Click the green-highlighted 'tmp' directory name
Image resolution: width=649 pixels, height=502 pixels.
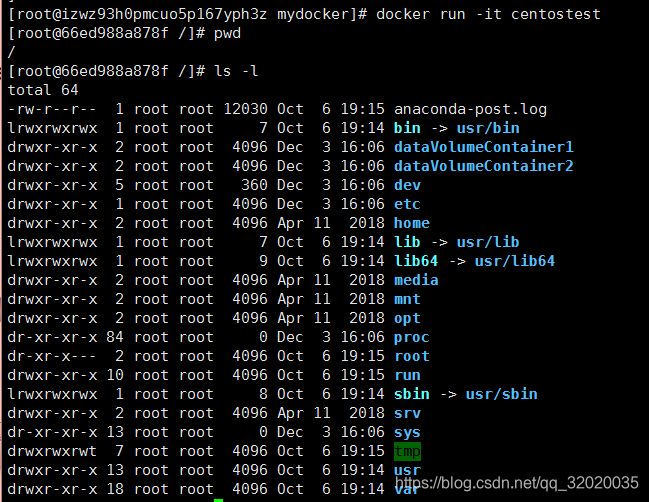407,452
